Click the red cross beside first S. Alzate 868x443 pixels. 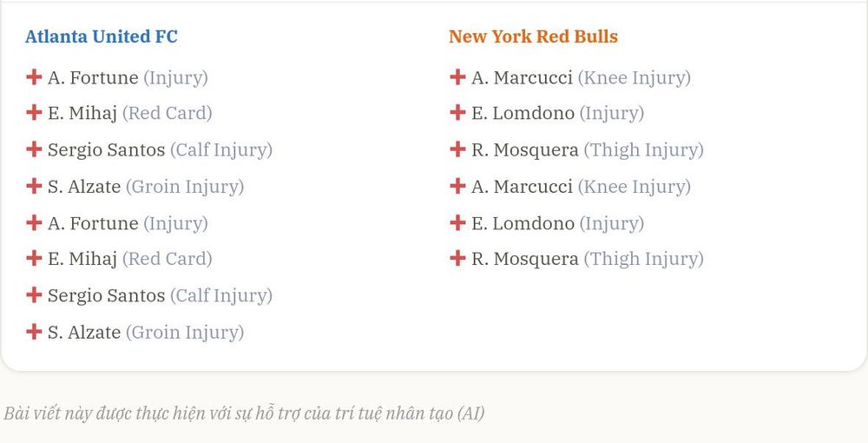[34, 186]
